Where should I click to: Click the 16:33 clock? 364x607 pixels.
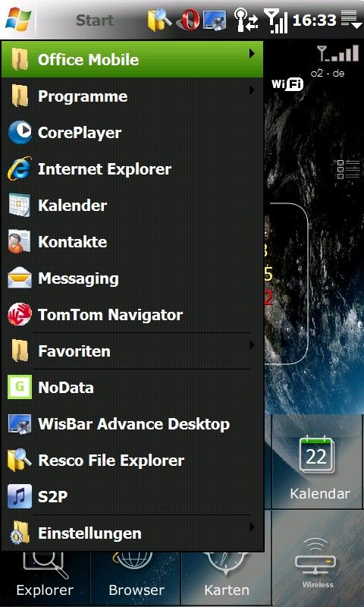(315, 20)
